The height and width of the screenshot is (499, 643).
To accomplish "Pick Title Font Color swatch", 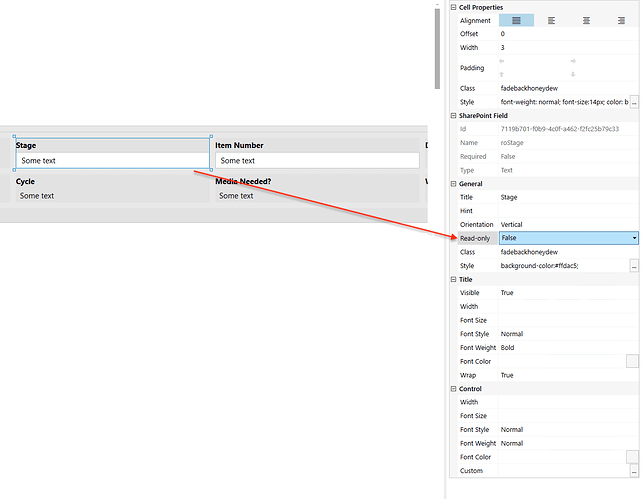I will pyautogui.click(x=632, y=361).
